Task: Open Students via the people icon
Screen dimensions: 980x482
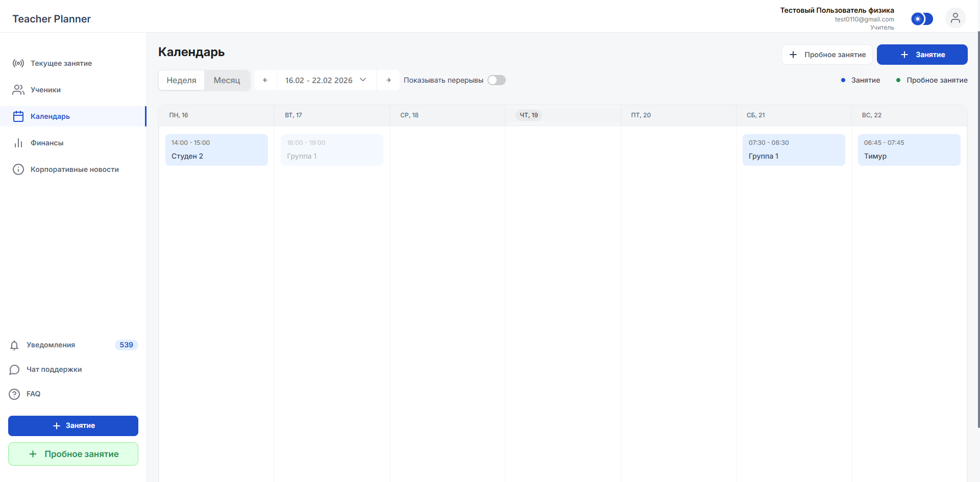Action: pyautogui.click(x=18, y=90)
